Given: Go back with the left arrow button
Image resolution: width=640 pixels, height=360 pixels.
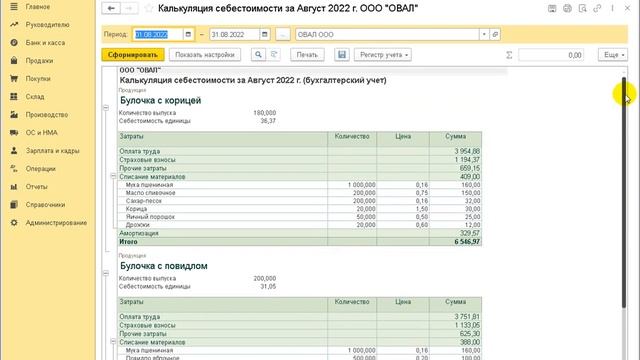Looking at the screenshot, I should point(111,8).
